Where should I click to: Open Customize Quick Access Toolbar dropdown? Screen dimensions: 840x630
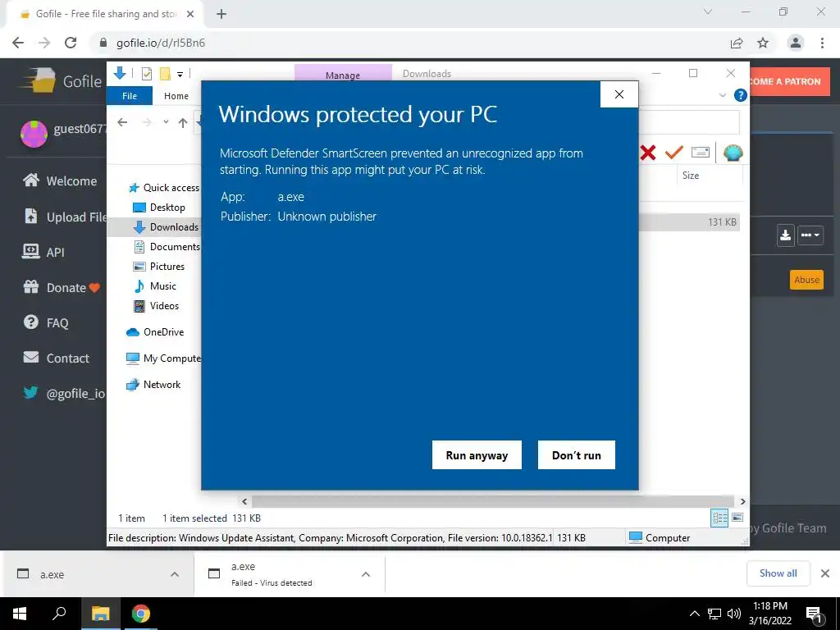[180, 75]
